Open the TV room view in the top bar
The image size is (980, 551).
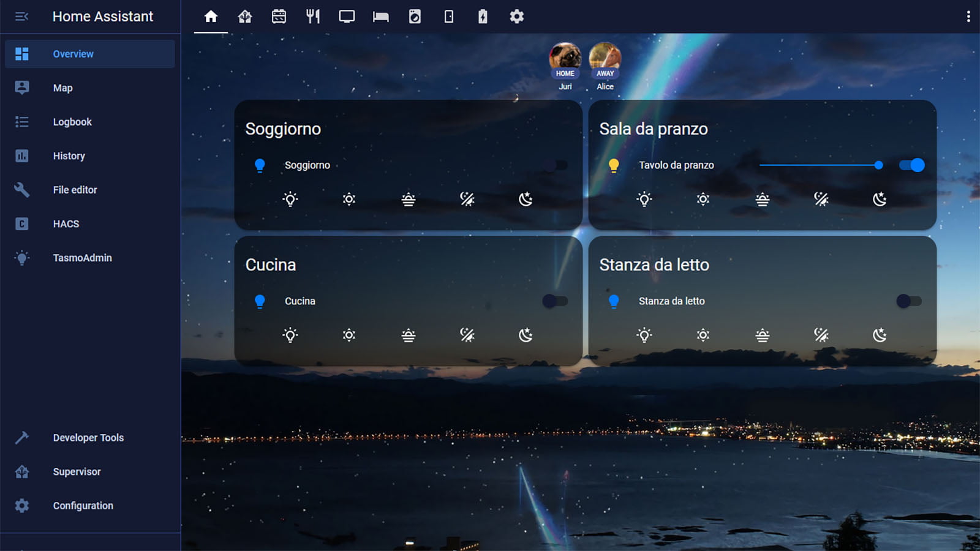(347, 17)
